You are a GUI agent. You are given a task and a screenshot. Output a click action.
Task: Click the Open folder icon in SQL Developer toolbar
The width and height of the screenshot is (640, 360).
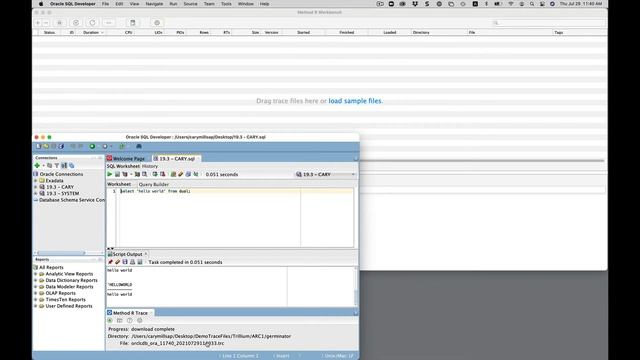coord(46,146)
